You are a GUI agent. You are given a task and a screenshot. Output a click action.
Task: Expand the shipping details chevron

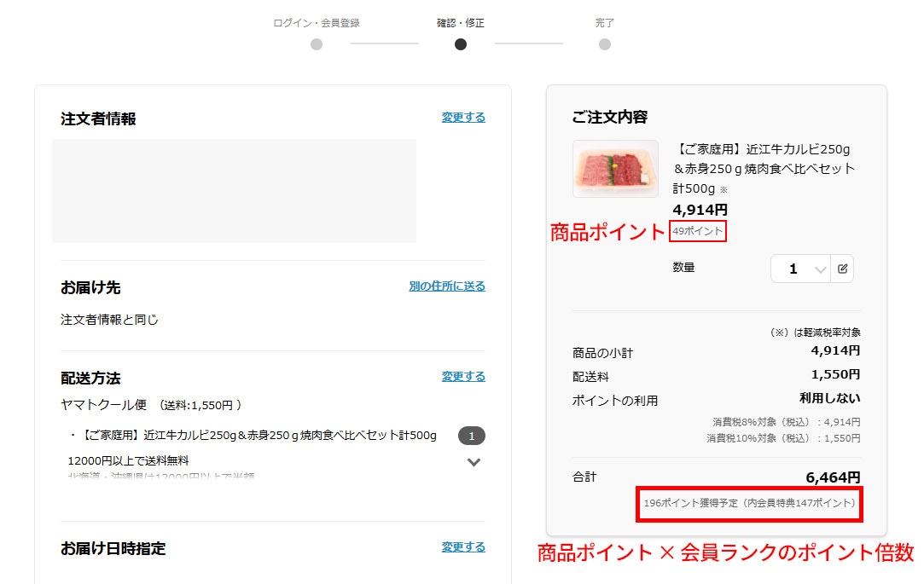[474, 462]
